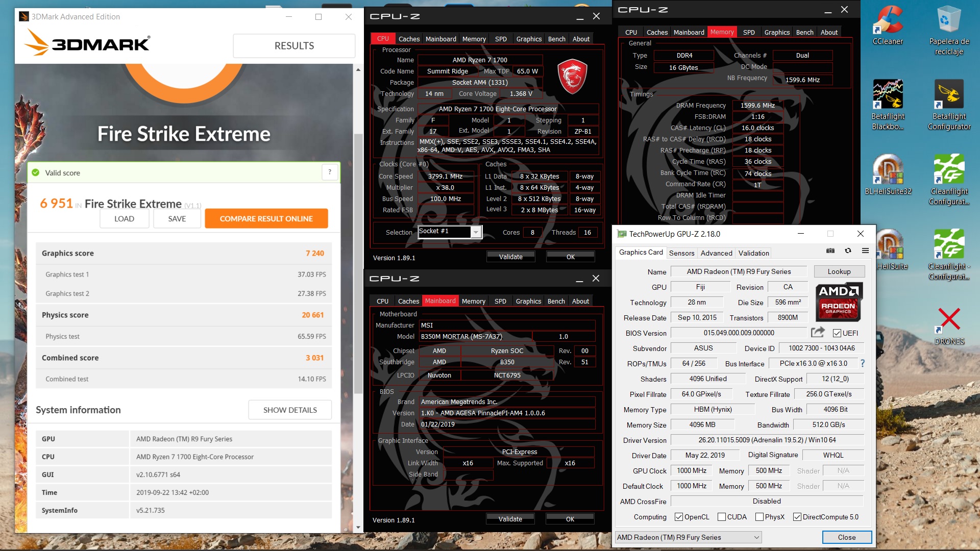Click OK in the CPU-Z CPU window
Viewport: 980px width, 551px height.
click(x=571, y=257)
